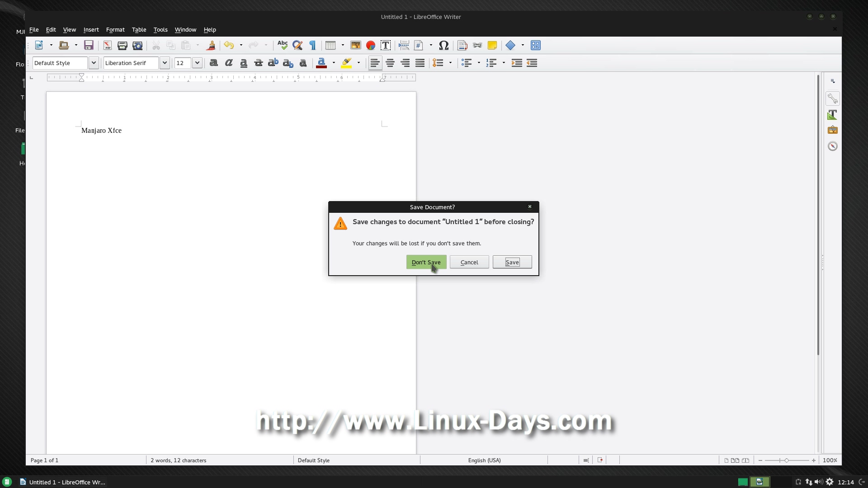Open the Line Spacing dropdown arrow
This screenshot has height=488, width=868.
pos(450,63)
